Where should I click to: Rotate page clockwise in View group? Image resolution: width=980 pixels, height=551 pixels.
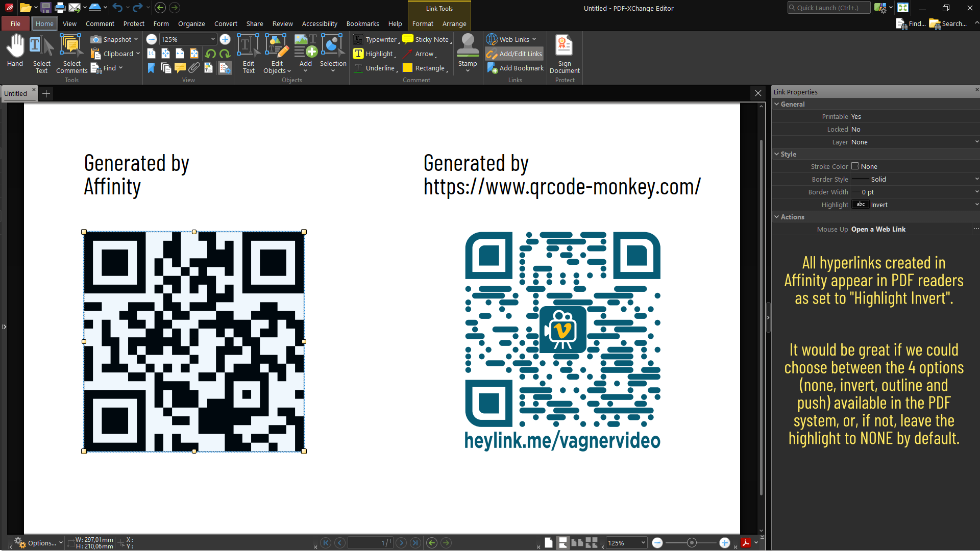[225, 54]
